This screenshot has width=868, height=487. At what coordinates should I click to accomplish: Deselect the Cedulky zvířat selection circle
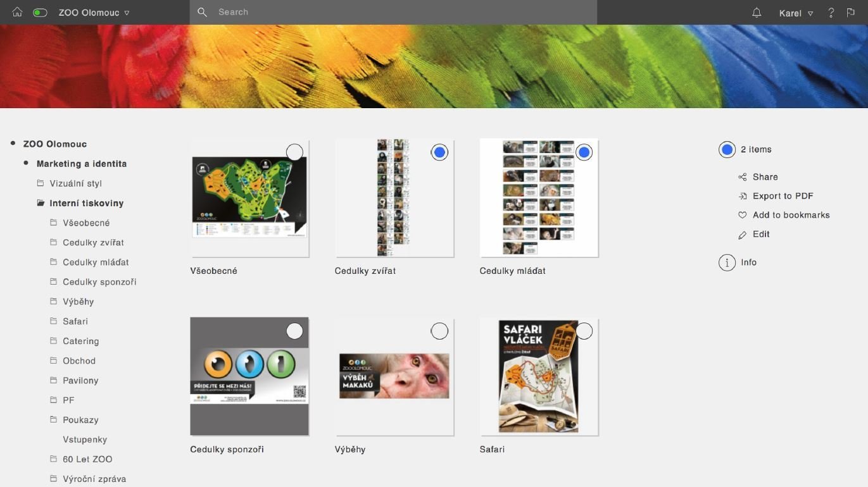pyautogui.click(x=439, y=152)
